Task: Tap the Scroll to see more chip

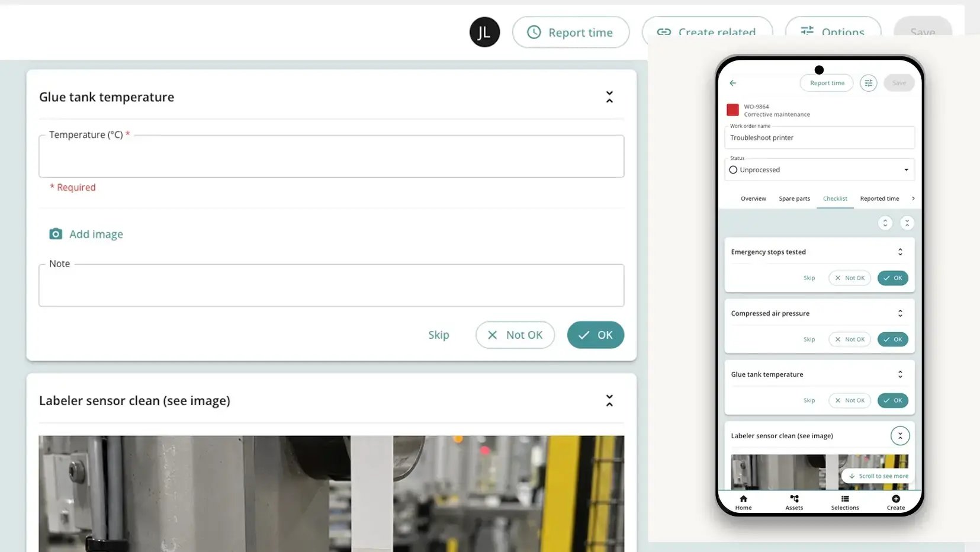Action: [878, 476]
